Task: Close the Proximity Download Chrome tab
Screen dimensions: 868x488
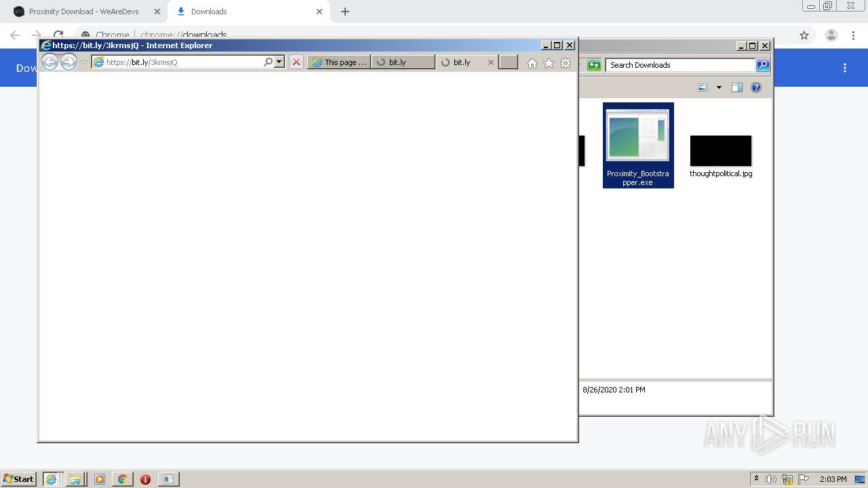Action: 157,12
